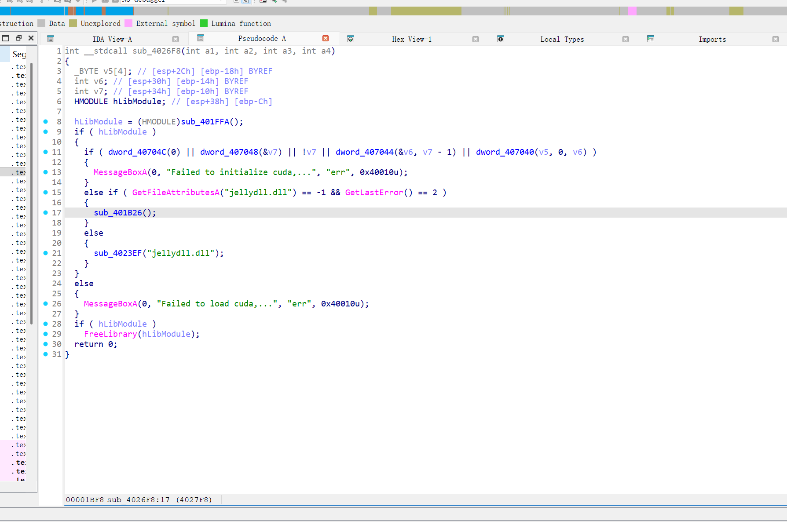Click the left segments list vertical scrollbar

click(32, 193)
